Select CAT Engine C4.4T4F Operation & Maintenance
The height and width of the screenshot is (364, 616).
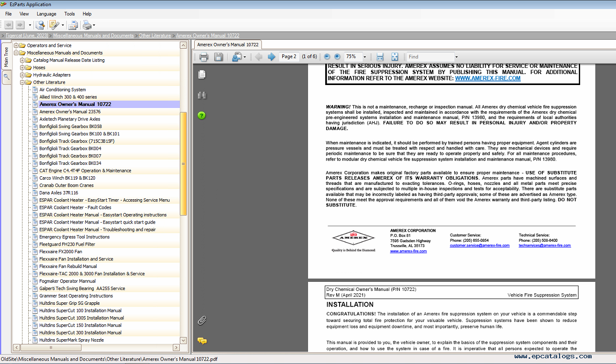[85, 171]
